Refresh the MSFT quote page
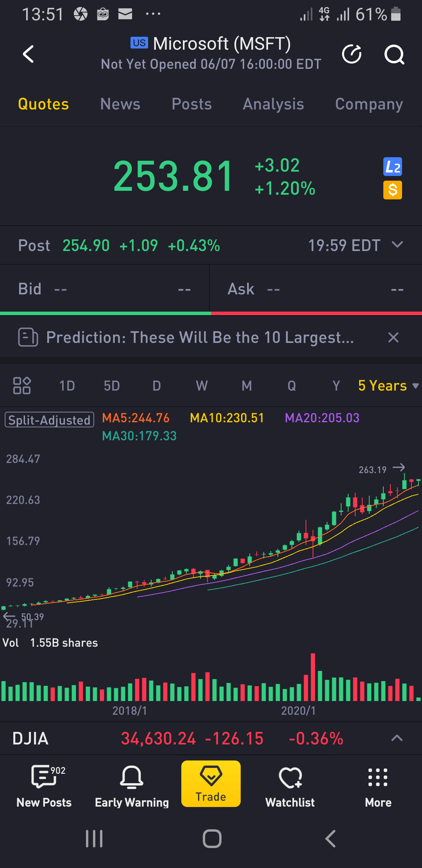Screen dimensions: 422x868 pyautogui.click(x=351, y=54)
